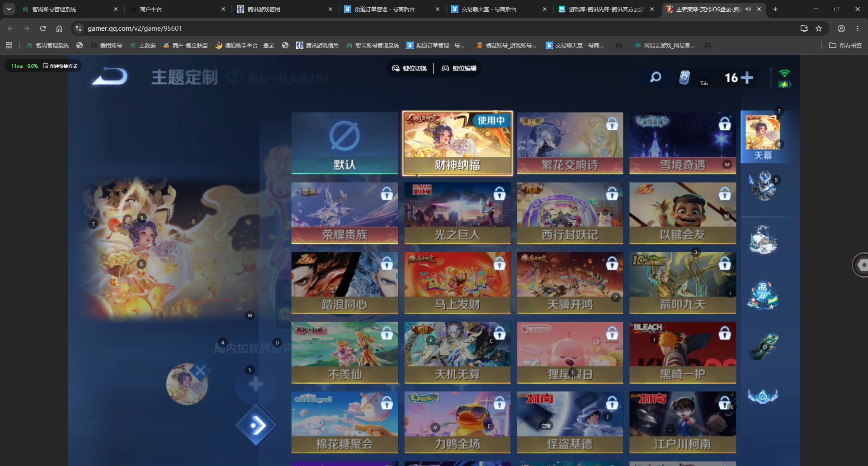Viewport: 868px width, 466px height.
Task: Open the search magnifier icon in game header
Action: [x=656, y=77]
